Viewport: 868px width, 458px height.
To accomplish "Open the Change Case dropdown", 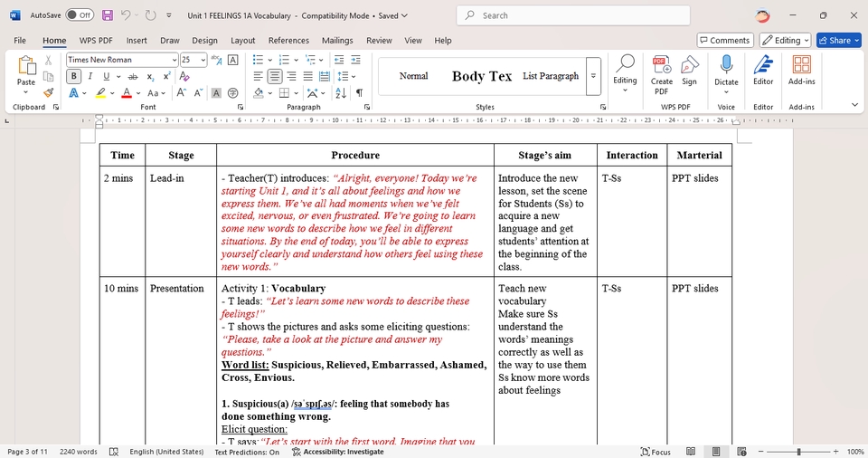I will 156,93.
